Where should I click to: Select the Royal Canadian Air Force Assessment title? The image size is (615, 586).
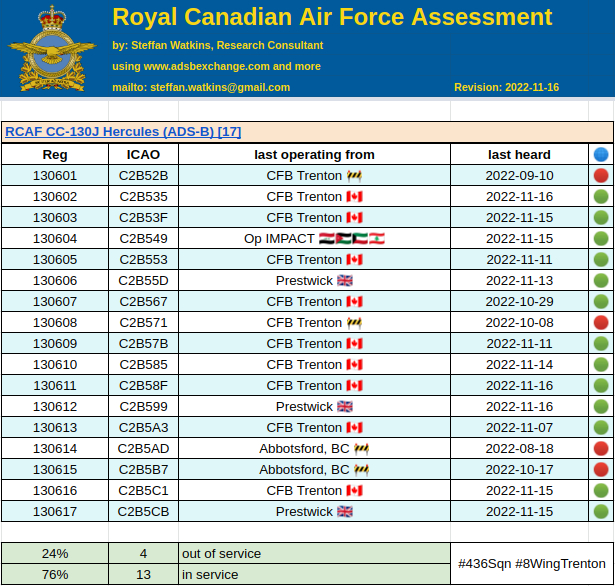(332, 17)
